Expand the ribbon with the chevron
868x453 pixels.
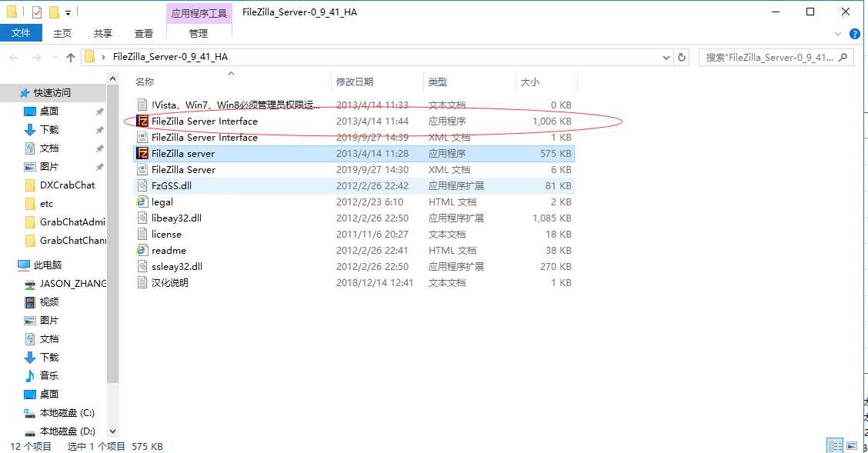click(x=837, y=35)
